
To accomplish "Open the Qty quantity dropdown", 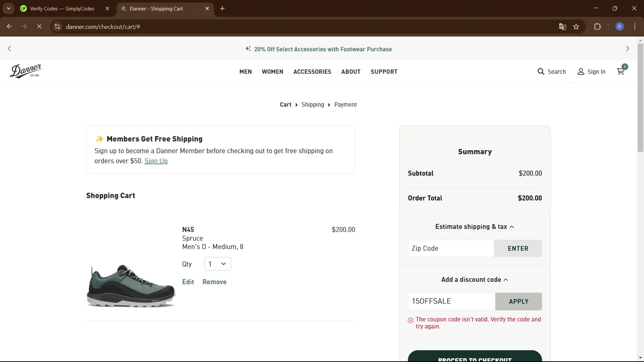I will point(218,264).
